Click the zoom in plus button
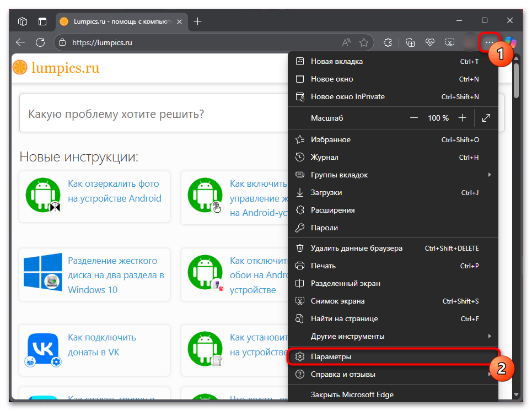This screenshot has height=411, width=532. point(463,118)
